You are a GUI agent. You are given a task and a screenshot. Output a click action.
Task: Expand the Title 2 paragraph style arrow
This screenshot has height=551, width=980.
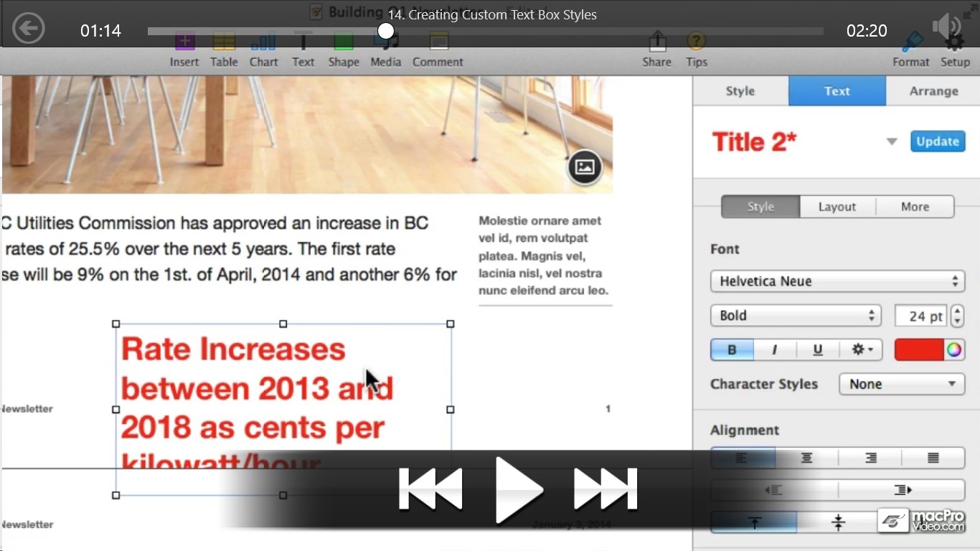click(892, 141)
